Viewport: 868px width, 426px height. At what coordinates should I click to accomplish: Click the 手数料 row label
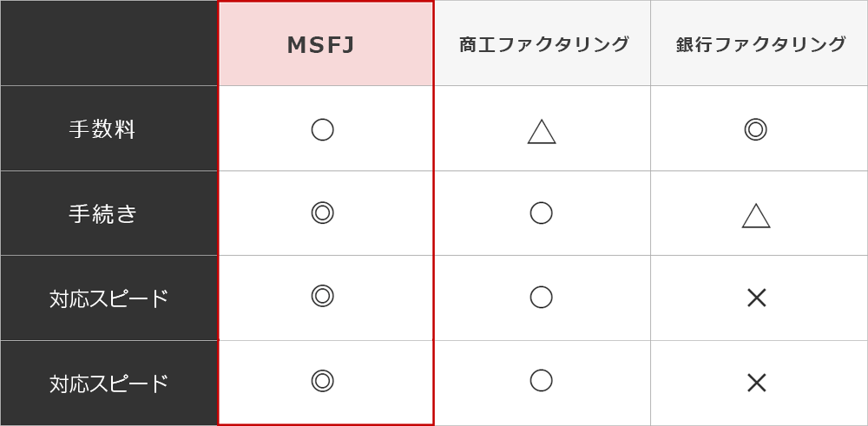click(x=102, y=129)
